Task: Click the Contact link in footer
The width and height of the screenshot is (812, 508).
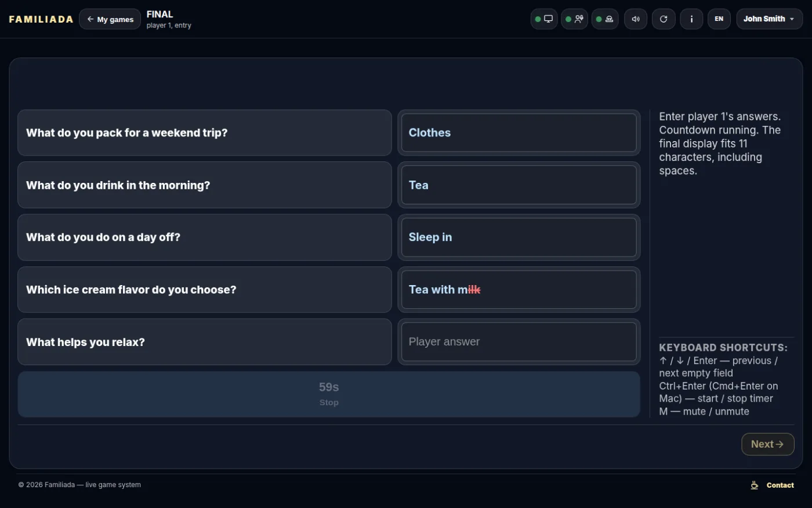Action: click(780, 485)
